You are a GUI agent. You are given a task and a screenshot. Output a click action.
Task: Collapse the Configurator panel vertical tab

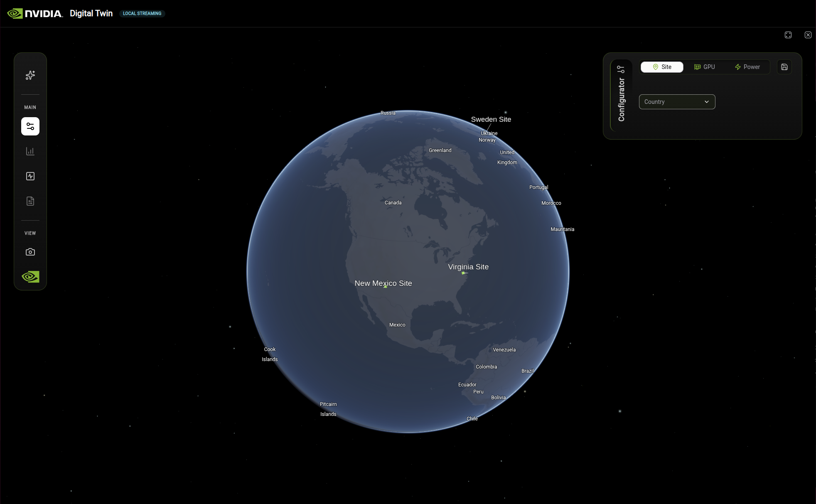coord(621,96)
